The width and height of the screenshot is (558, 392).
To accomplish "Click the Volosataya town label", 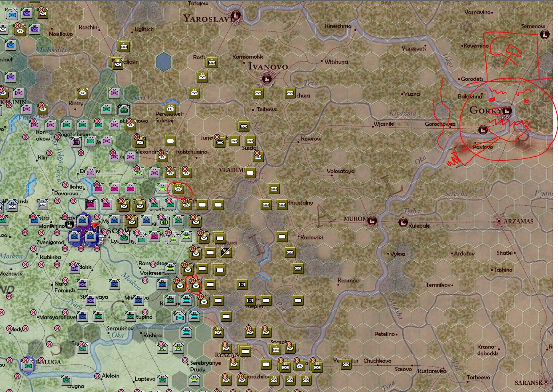I will coord(340,171).
